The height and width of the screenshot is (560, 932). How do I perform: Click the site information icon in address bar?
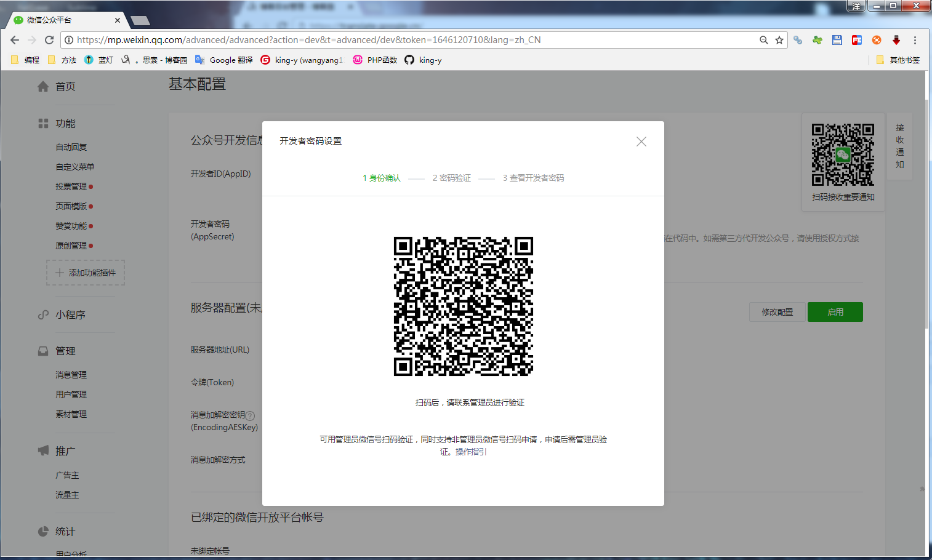tap(69, 40)
